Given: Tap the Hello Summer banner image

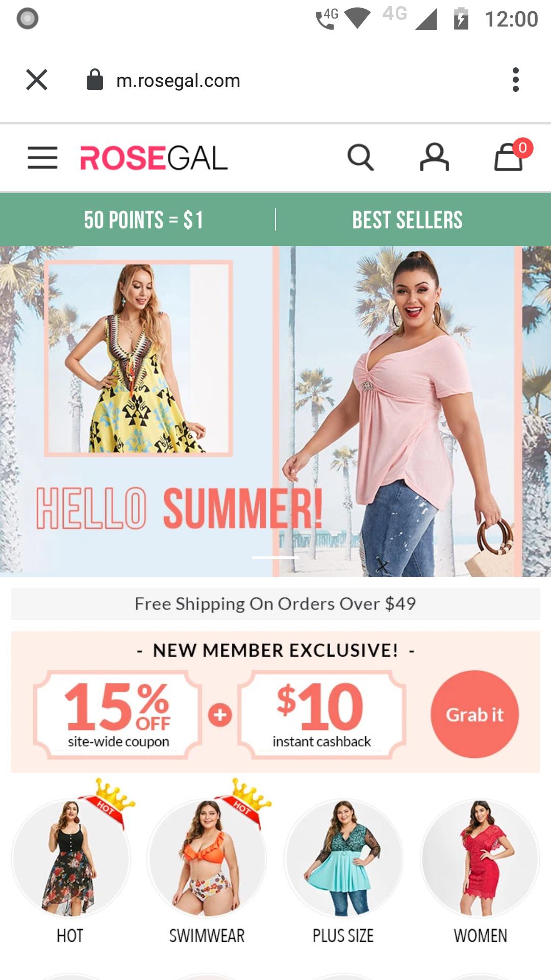Looking at the screenshot, I should tap(275, 411).
